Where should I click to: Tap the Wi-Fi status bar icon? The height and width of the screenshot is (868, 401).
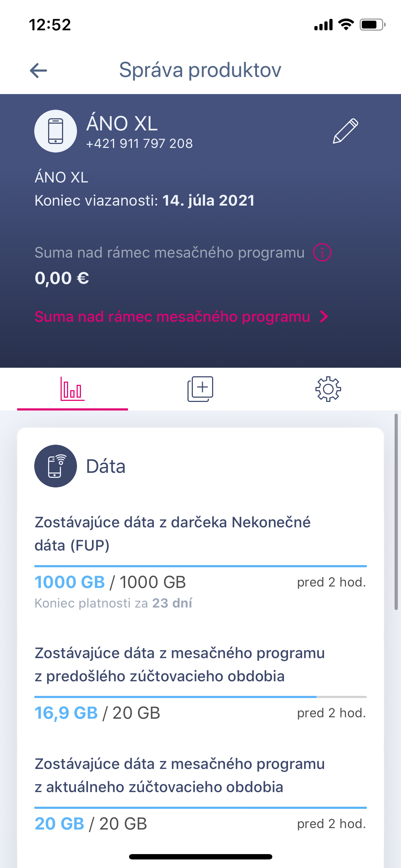pyautogui.click(x=346, y=25)
